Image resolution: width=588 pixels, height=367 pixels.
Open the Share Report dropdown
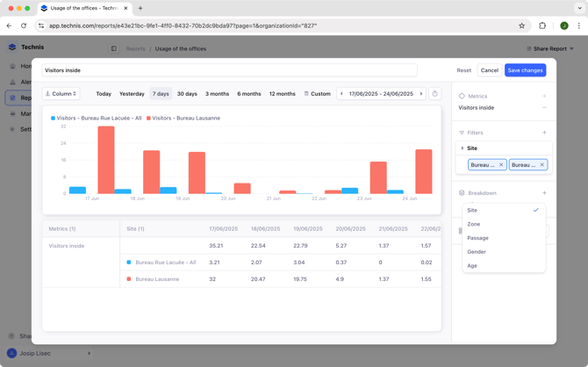click(x=550, y=48)
